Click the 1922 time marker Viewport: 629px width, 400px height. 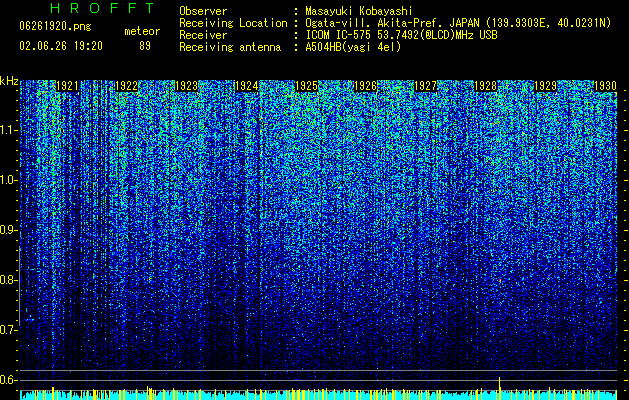point(127,86)
